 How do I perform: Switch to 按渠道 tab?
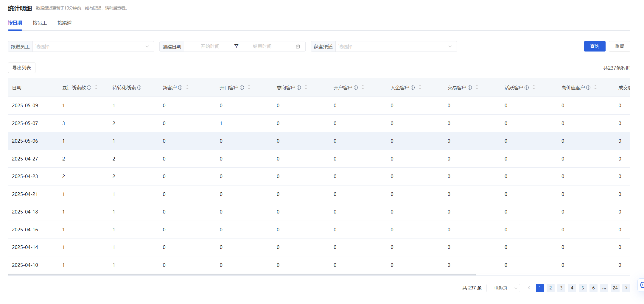(64, 23)
